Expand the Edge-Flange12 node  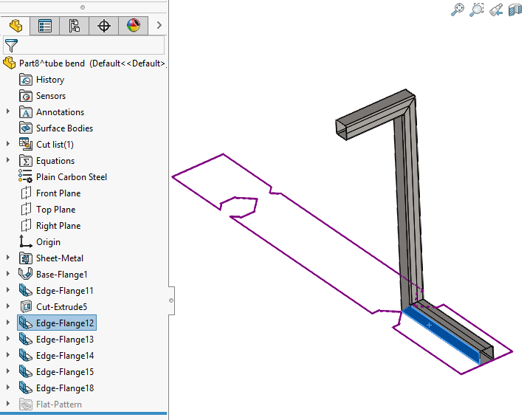8,323
